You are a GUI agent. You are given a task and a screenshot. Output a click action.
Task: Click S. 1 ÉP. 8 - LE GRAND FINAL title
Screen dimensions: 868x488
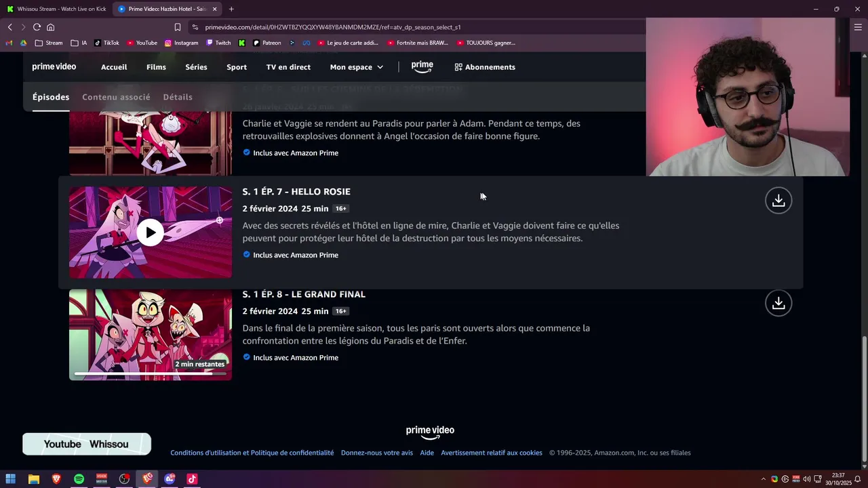(x=304, y=294)
